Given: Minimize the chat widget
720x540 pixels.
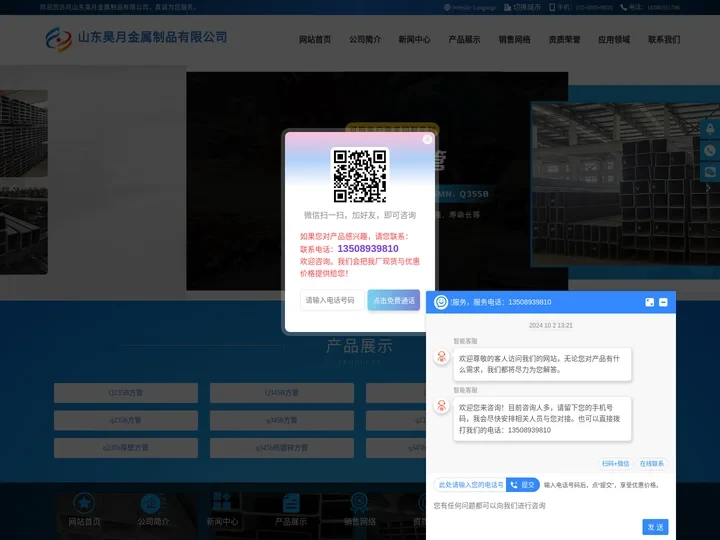Looking at the screenshot, I should pyautogui.click(x=663, y=302).
